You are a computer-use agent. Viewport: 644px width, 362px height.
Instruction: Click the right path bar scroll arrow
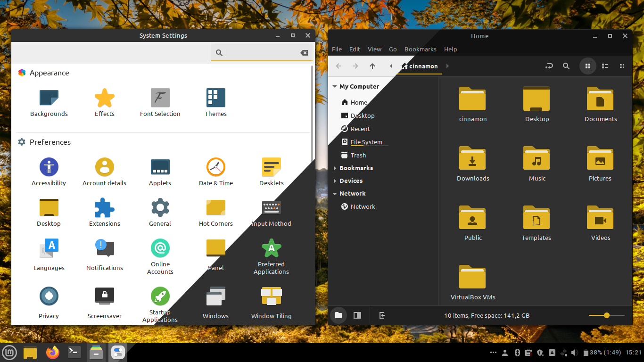(x=447, y=66)
